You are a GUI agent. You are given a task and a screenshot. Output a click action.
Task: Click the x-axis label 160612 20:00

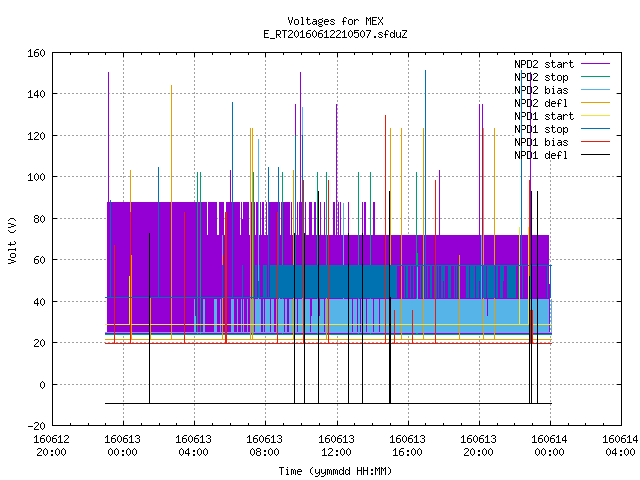[x=51, y=446]
